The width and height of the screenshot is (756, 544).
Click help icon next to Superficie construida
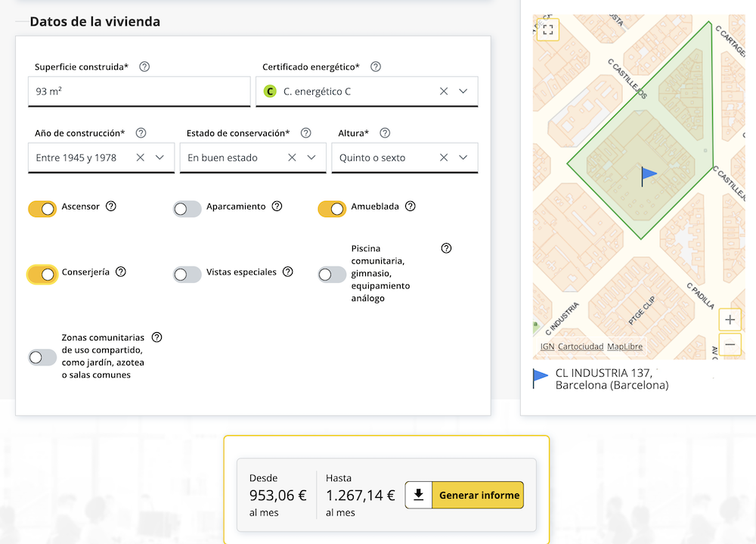tap(144, 67)
